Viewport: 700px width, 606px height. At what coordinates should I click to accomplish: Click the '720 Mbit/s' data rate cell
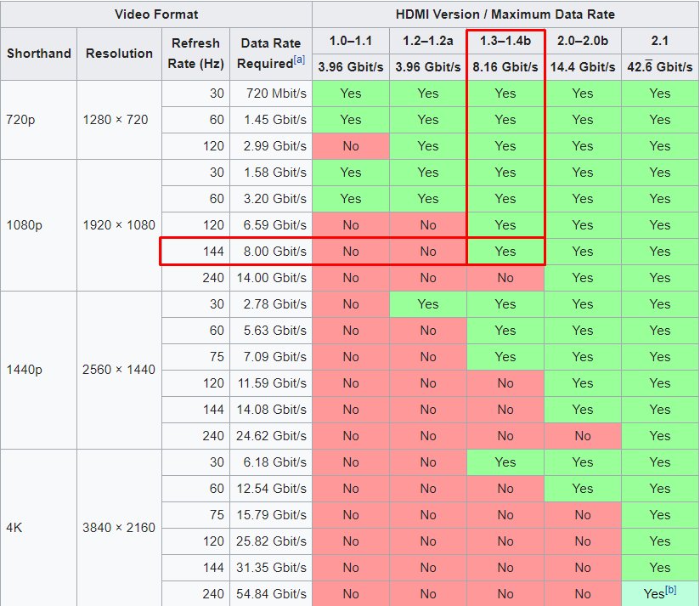[x=271, y=93]
